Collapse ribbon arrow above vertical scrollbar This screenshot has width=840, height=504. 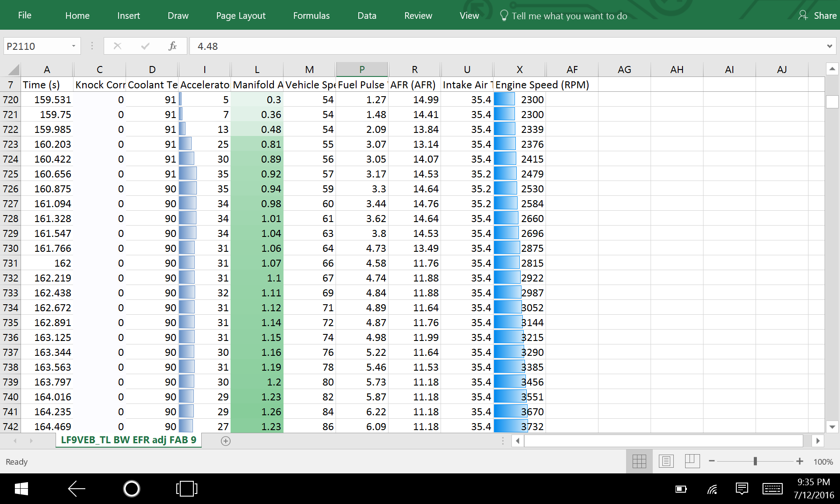[x=832, y=69]
